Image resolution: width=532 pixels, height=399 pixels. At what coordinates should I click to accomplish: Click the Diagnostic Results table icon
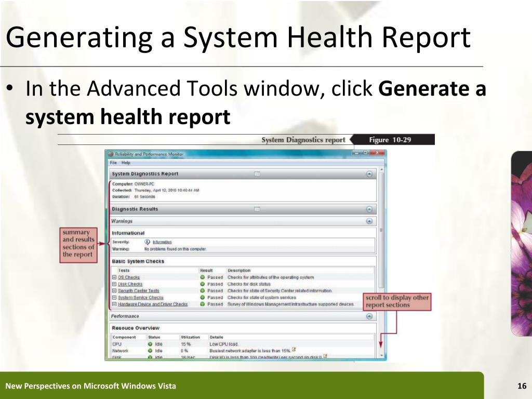pyautogui.click(x=257, y=209)
